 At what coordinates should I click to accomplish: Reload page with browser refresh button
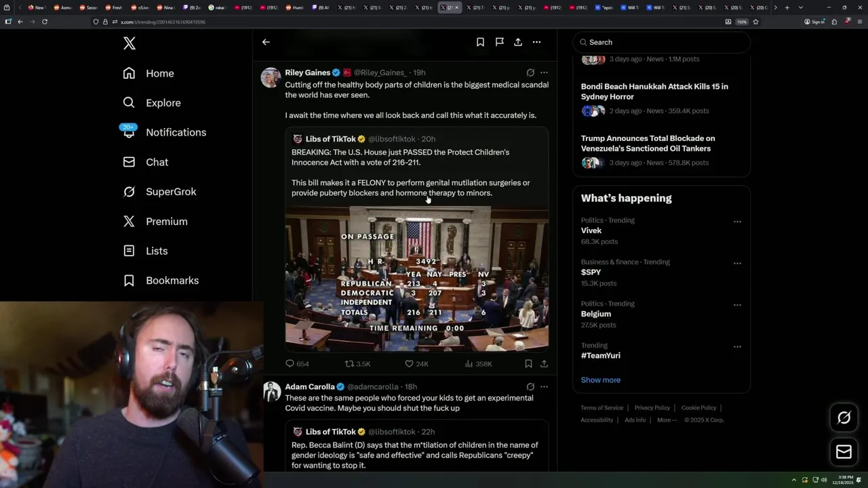tap(45, 22)
